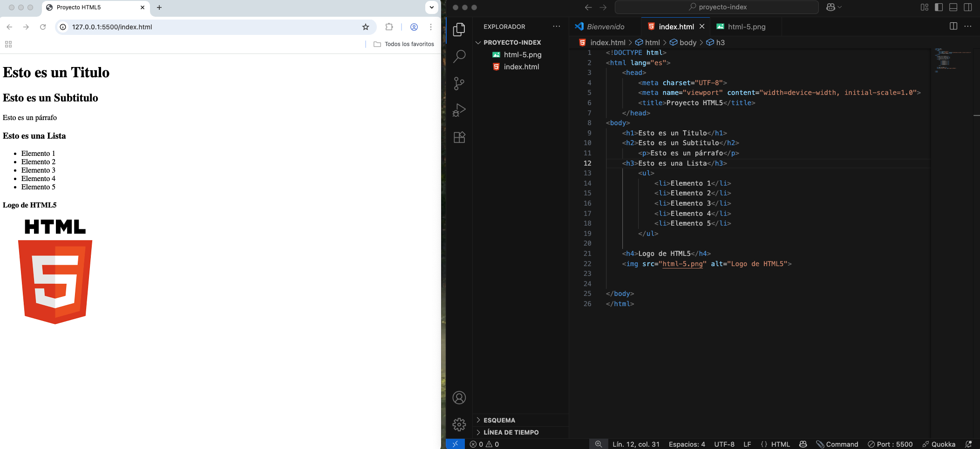Toggle the secondary side bar
The image size is (980, 449).
968,7
